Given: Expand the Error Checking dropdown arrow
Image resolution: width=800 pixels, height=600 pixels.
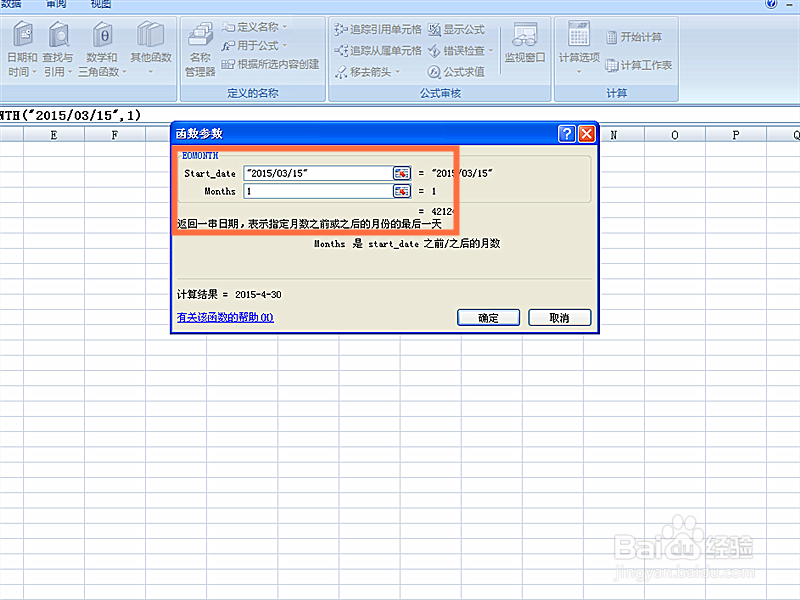Looking at the screenshot, I should tap(491, 51).
